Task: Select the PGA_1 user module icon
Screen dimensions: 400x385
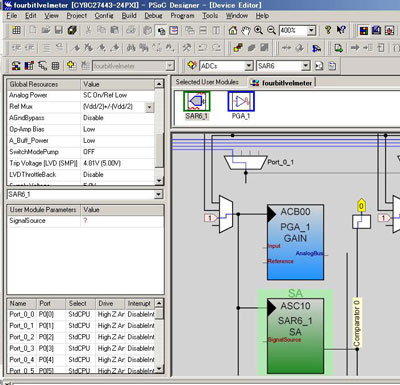Action: pos(241,101)
